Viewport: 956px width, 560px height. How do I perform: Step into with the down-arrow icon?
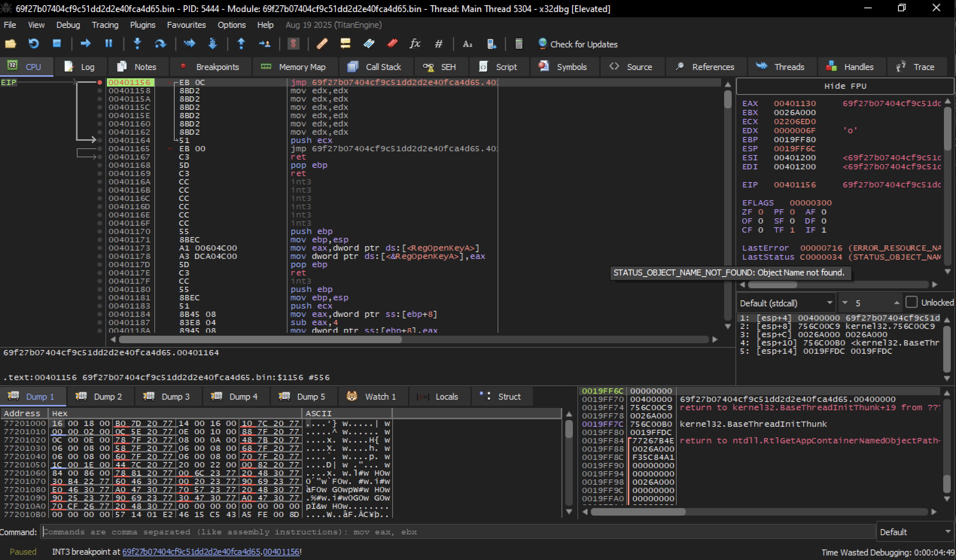137,44
